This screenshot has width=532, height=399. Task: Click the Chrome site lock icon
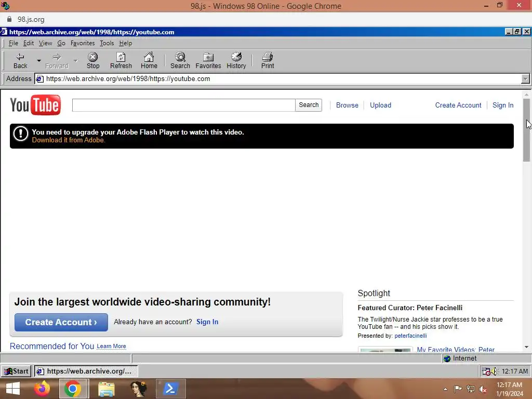point(9,19)
